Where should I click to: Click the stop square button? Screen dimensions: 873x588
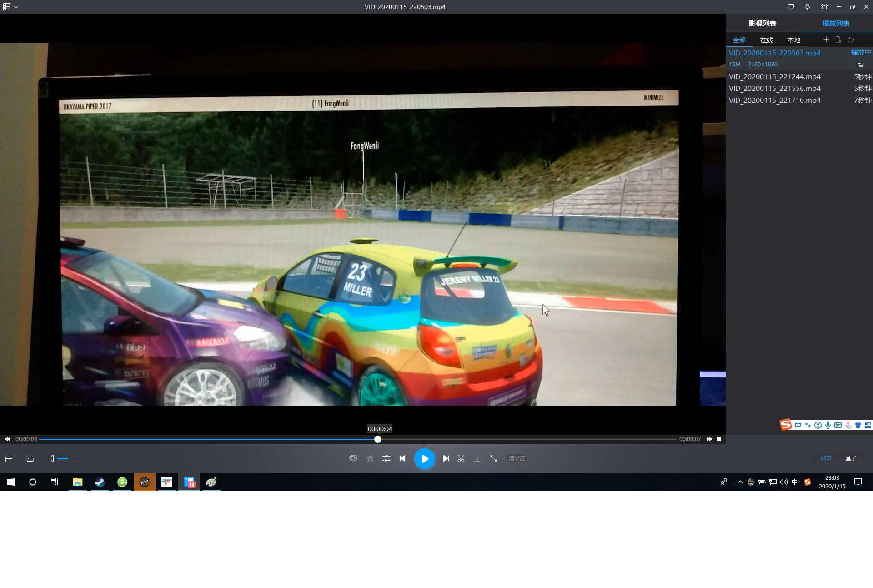click(x=719, y=439)
